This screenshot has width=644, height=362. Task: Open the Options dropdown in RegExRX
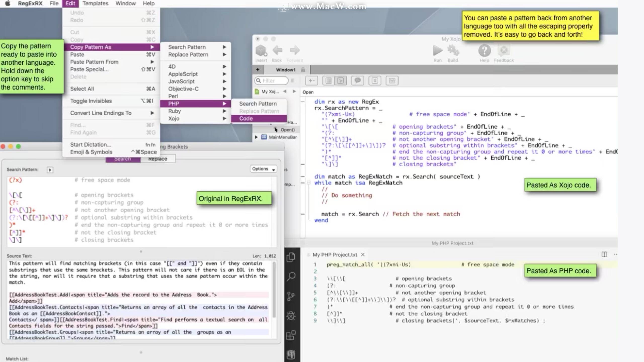click(263, 169)
